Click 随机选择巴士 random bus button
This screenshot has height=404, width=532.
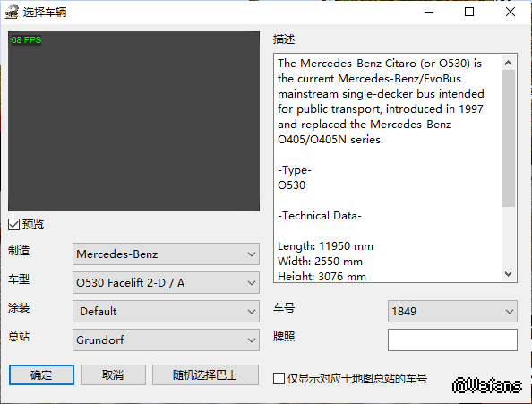click(x=205, y=374)
